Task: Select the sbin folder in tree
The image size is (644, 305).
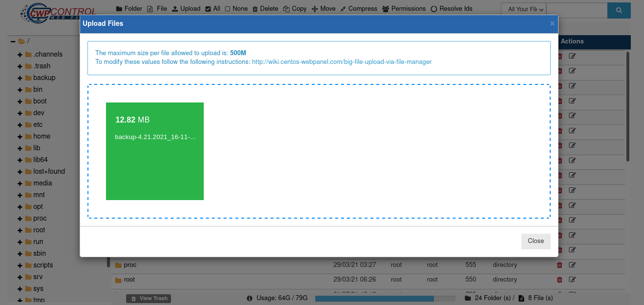Action: pos(40,253)
